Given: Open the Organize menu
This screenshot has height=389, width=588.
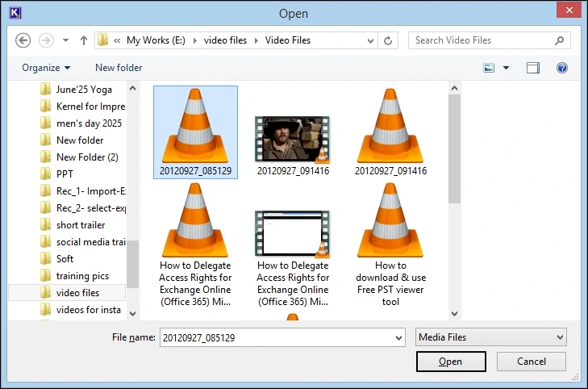Looking at the screenshot, I should [46, 68].
